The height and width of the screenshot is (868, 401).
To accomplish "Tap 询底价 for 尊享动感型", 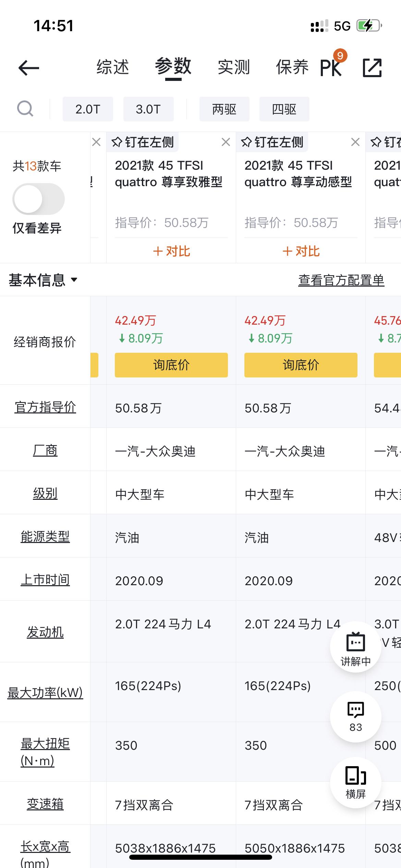I will tap(301, 365).
